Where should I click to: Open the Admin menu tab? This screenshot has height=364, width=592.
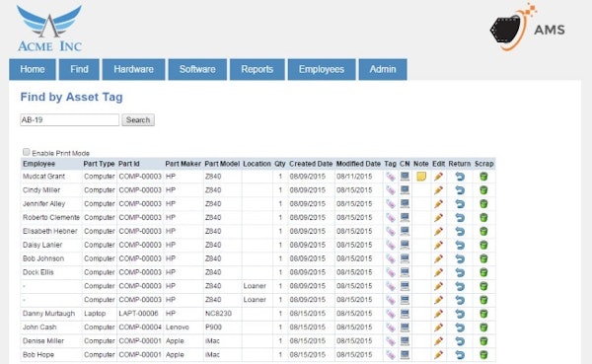(383, 69)
